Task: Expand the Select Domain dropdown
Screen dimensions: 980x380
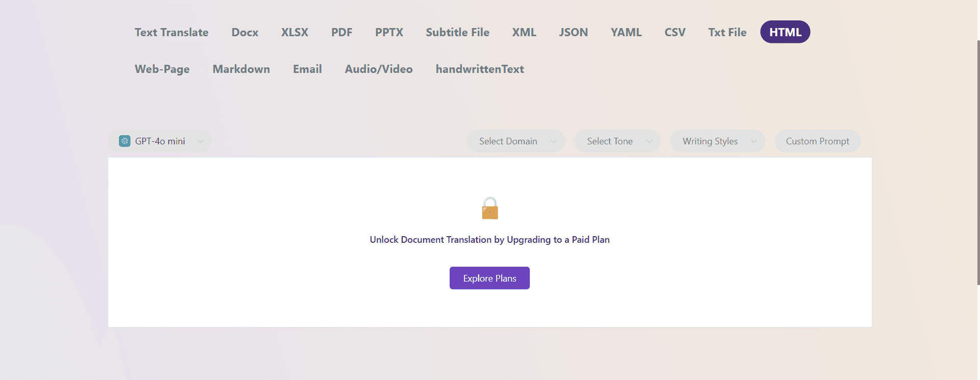Action: pyautogui.click(x=516, y=141)
